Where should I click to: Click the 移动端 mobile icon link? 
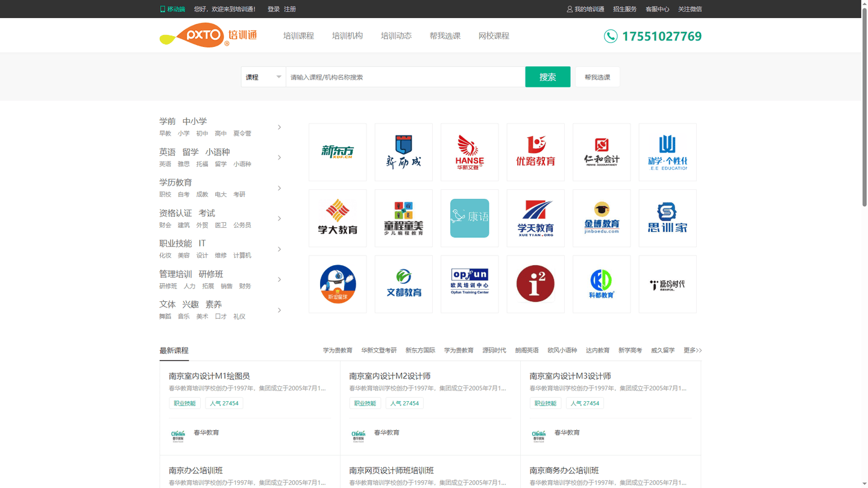point(172,9)
